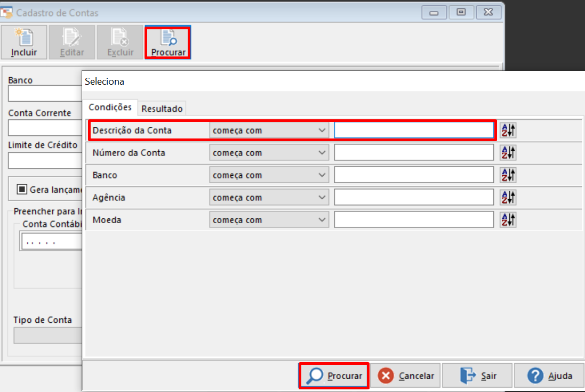Image resolution: width=585 pixels, height=392 pixels.
Task: Click the Tipo de Conta field
Action: 48,336
